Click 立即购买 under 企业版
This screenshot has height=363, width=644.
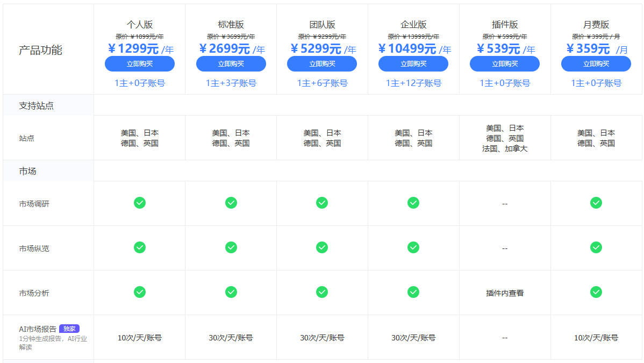413,64
